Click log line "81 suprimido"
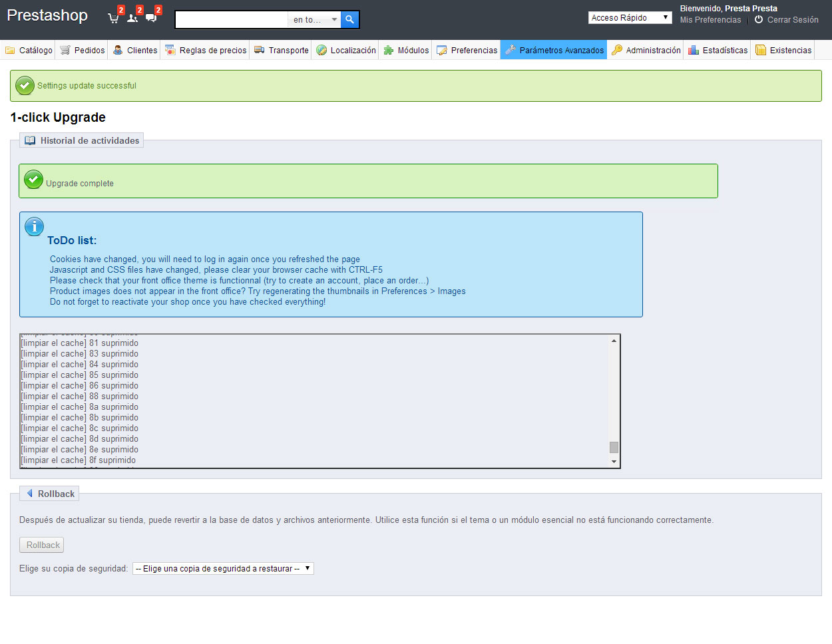Viewport: 832px width, 644px height. click(80, 343)
